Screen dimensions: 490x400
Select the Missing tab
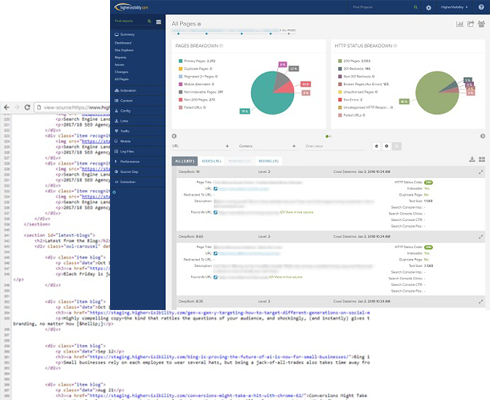tap(268, 161)
